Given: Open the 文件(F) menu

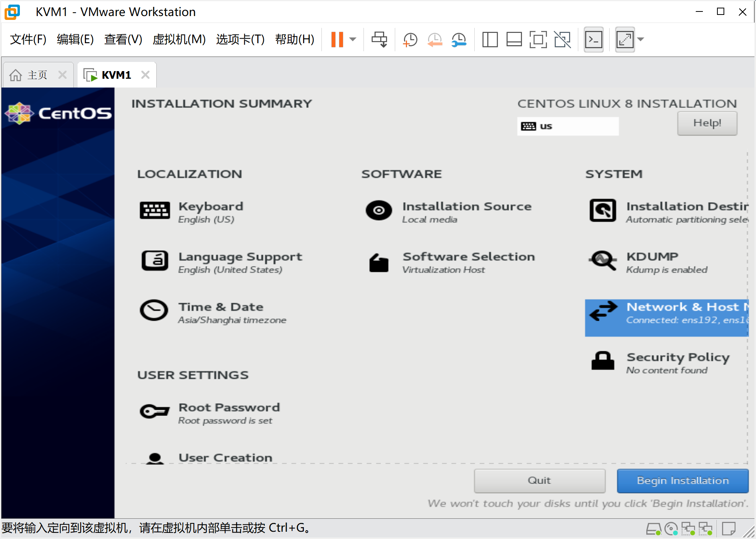Looking at the screenshot, I should 28,39.
